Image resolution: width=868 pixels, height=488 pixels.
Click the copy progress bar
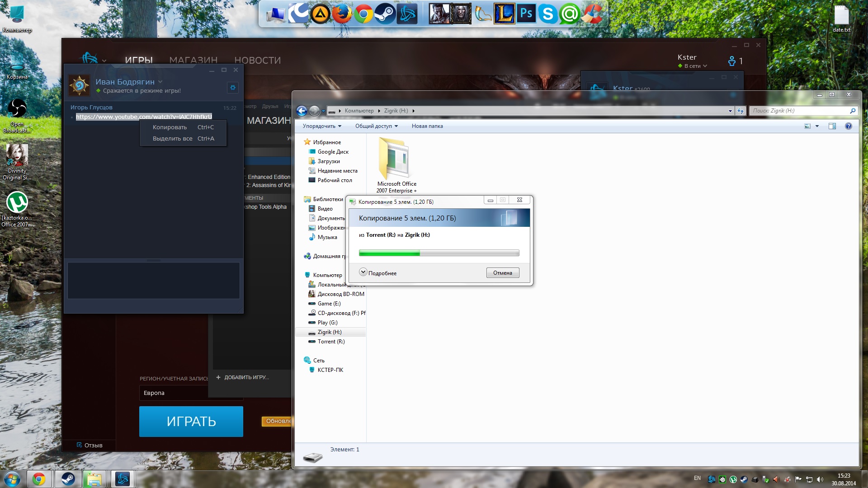tap(439, 253)
